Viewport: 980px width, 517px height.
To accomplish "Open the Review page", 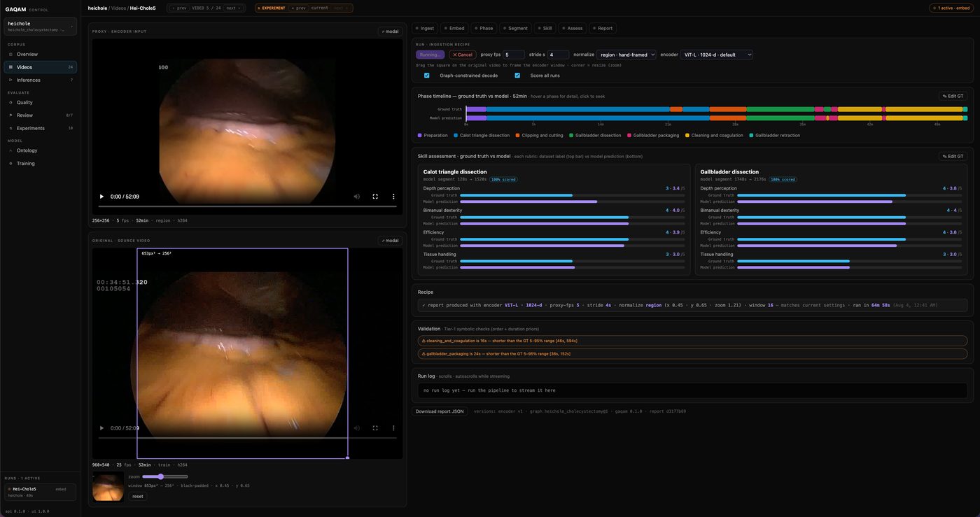I will coord(41,115).
